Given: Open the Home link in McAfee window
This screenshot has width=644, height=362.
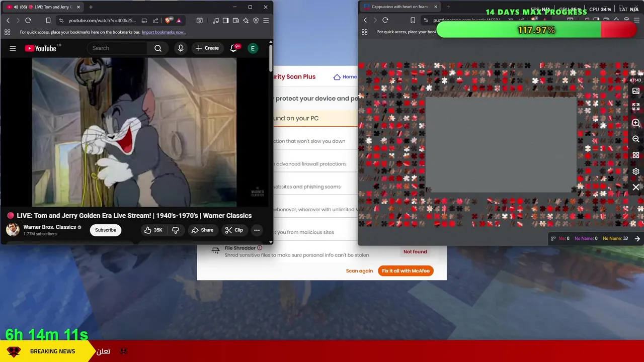Looking at the screenshot, I should pos(345,77).
